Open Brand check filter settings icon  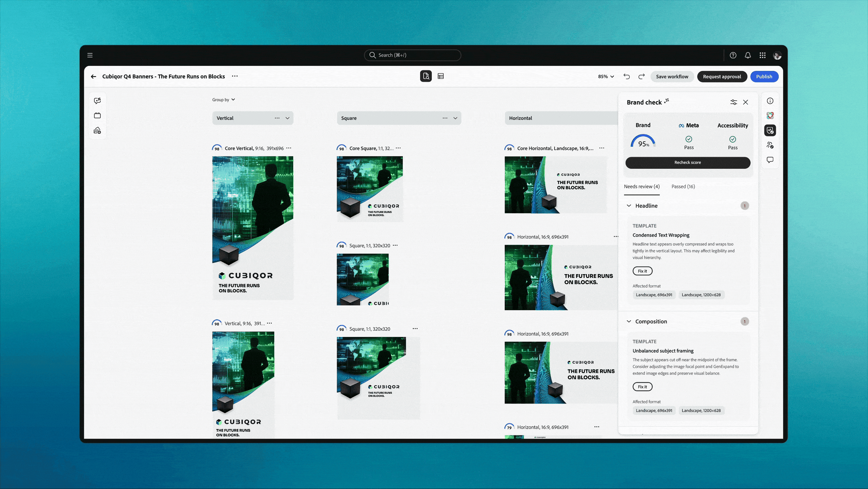(x=734, y=102)
